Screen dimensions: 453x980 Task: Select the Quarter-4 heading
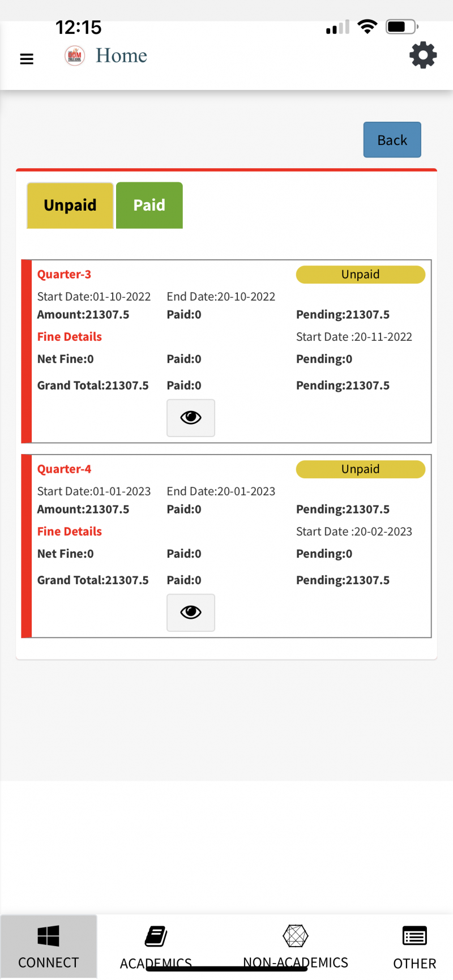click(x=64, y=469)
